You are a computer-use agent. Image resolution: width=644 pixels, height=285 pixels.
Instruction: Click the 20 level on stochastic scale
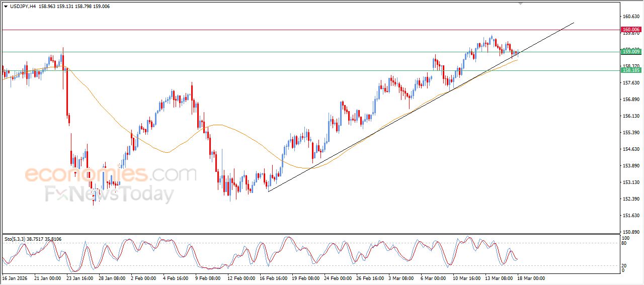tap(625, 265)
